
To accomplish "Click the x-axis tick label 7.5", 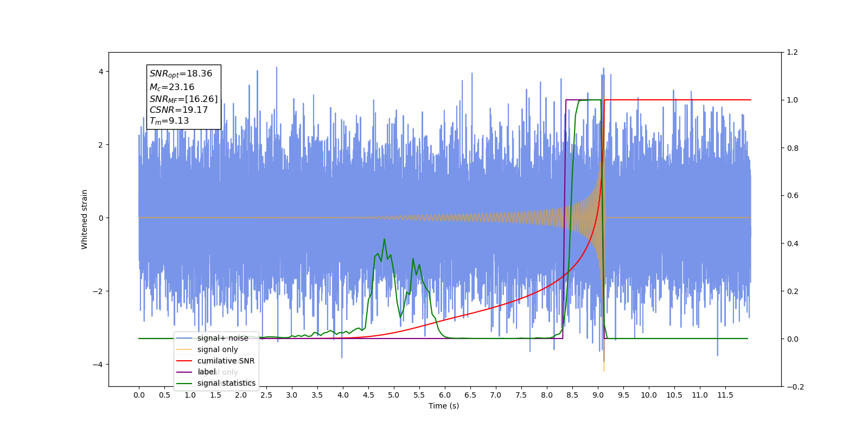I will point(521,395).
